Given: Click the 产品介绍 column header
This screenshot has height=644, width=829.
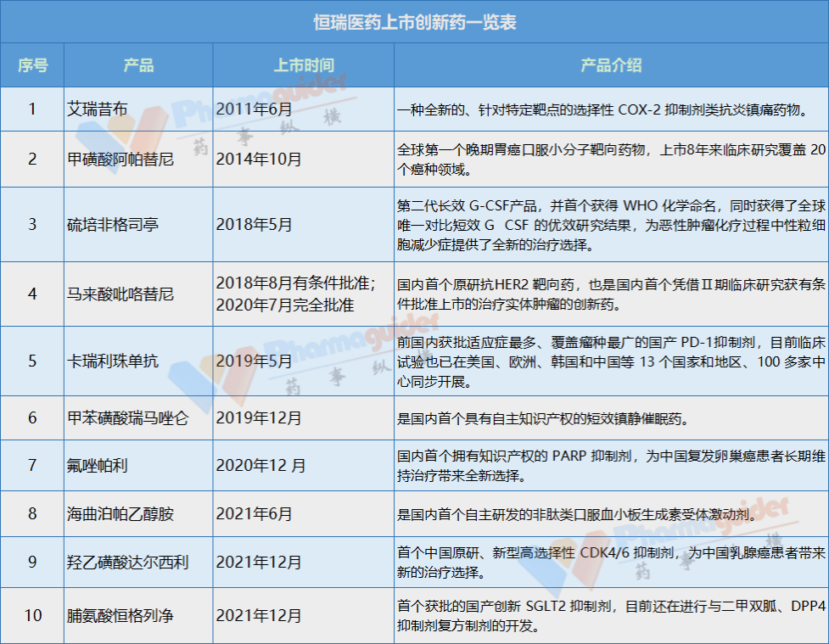Looking at the screenshot, I should coord(611,65).
